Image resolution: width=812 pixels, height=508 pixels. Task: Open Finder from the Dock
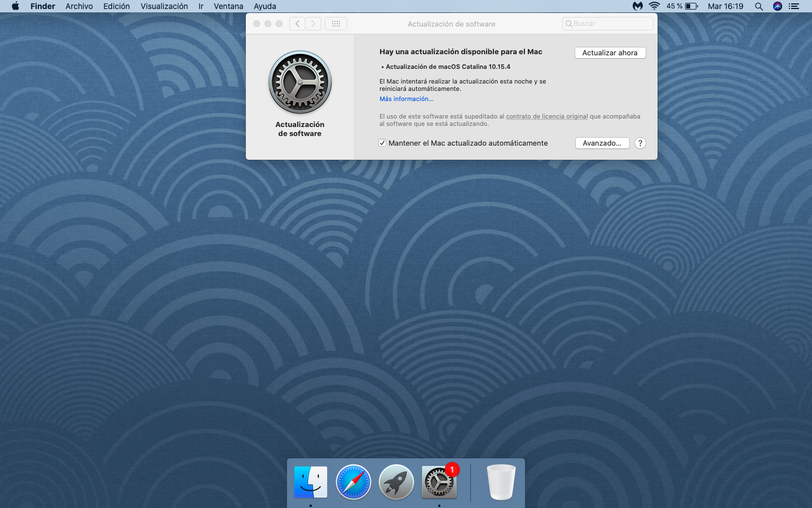click(311, 483)
